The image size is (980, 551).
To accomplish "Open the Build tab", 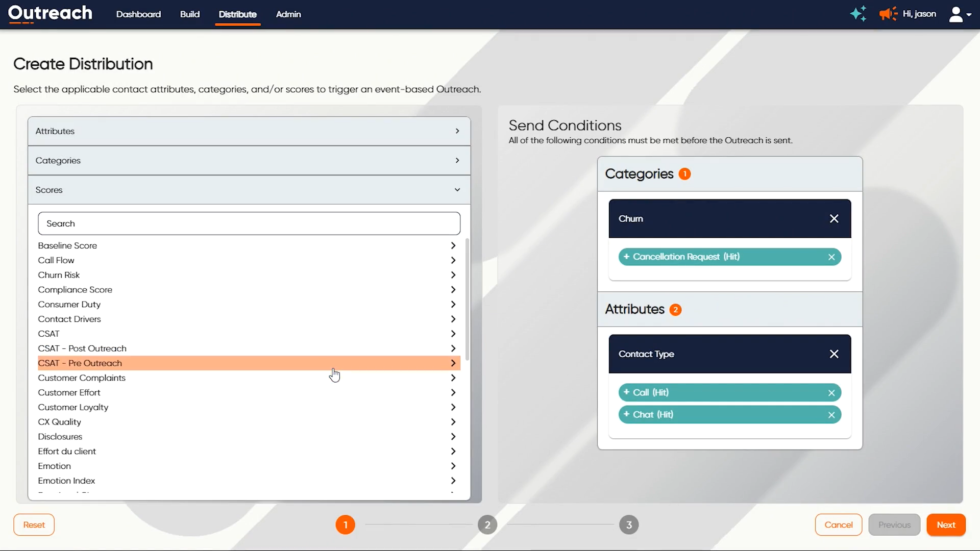I will tap(190, 14).
